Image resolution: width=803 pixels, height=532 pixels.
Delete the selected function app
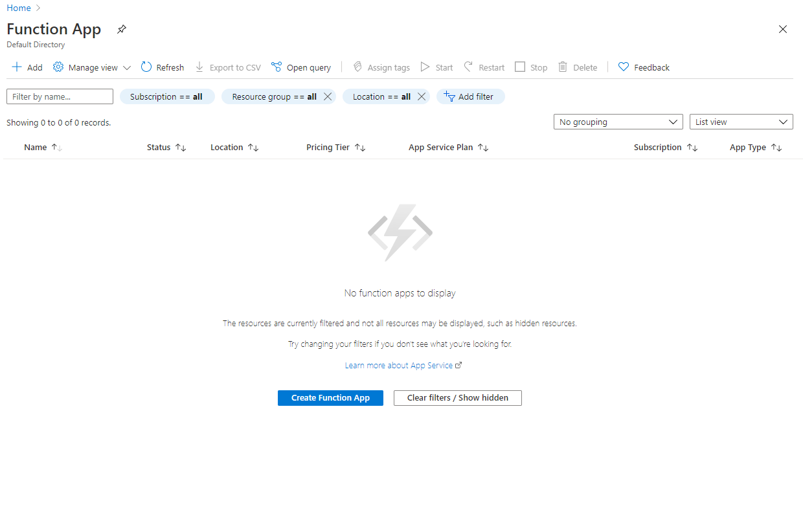coord(578,67)
